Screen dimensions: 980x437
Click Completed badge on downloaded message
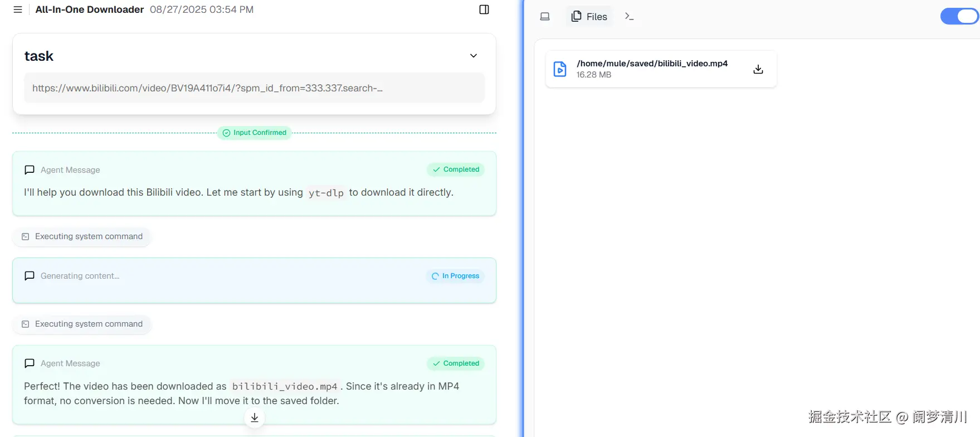[456, 363]
